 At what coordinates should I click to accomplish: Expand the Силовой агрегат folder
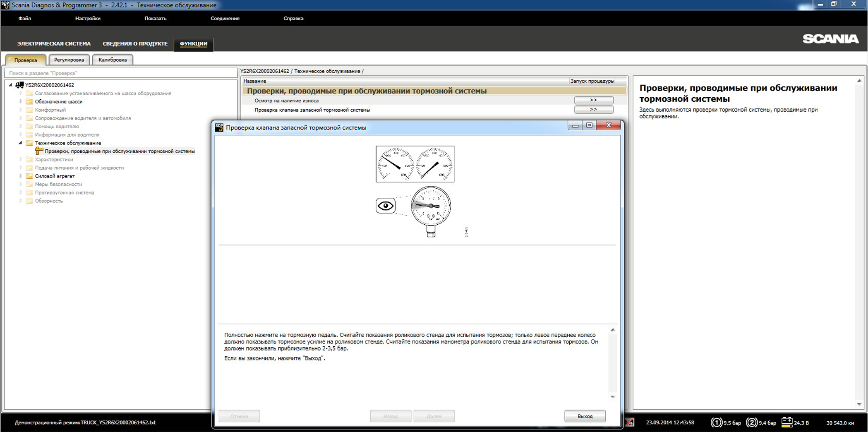(x=21, y=176)
